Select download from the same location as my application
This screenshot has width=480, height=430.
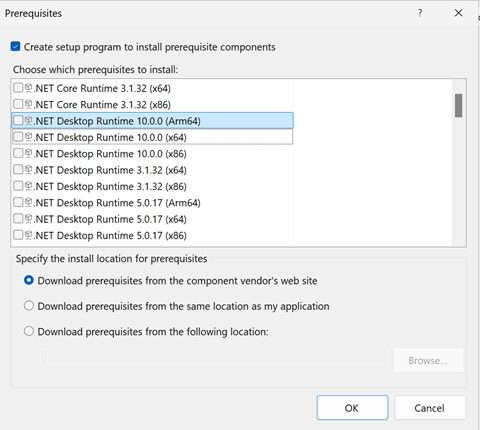coord(29,306)
